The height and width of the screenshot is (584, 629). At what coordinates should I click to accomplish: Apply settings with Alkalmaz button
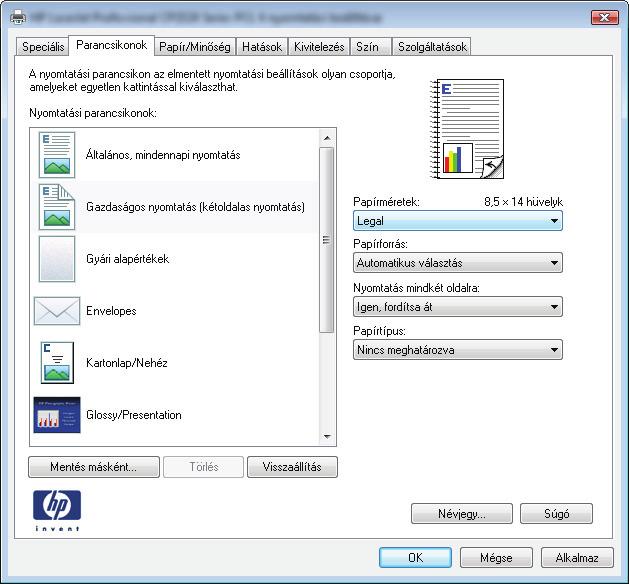click(x=577, y=558)
